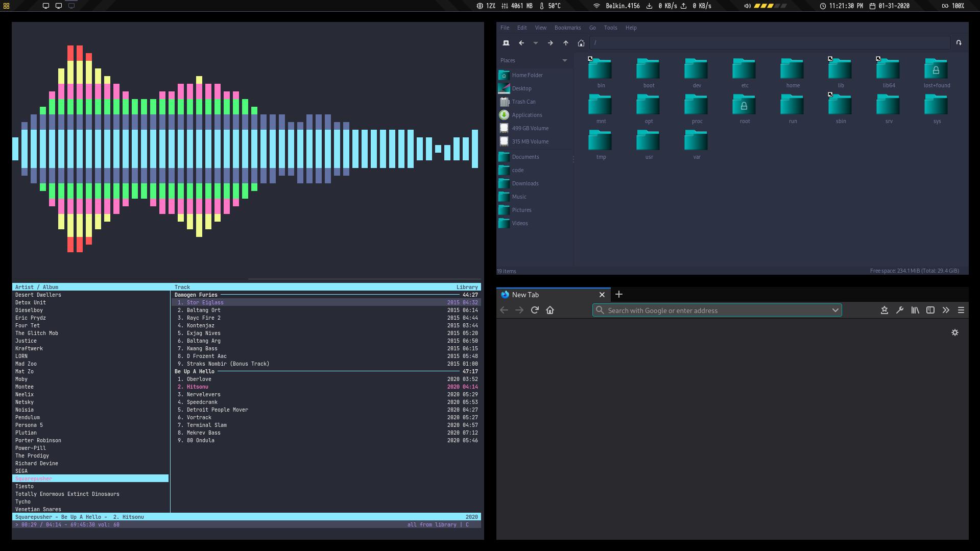
Task: Open Firefox bookmarks star menu icon
Action: point(885,310)
